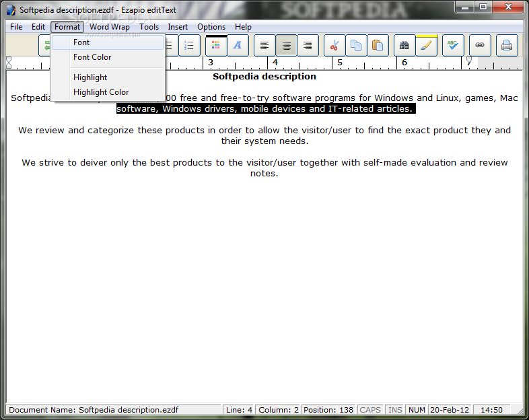Click the right margin marker on ruler
Screen dimensions: 529x420
[x=469, y=61]
